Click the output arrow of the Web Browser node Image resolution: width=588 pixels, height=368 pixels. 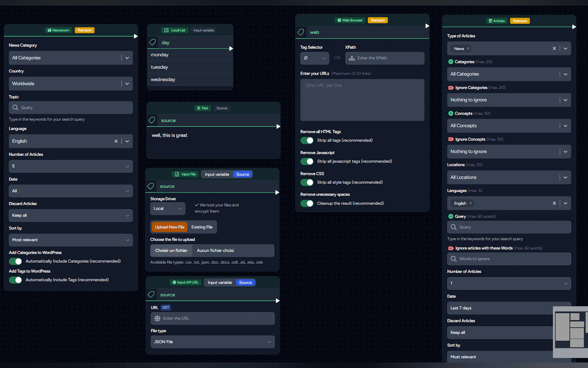coord(427,26)
